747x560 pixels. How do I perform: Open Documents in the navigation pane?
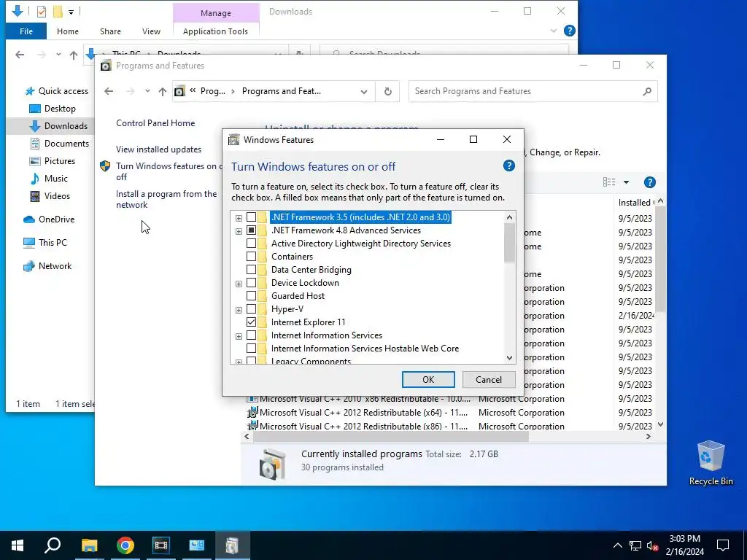59,144
